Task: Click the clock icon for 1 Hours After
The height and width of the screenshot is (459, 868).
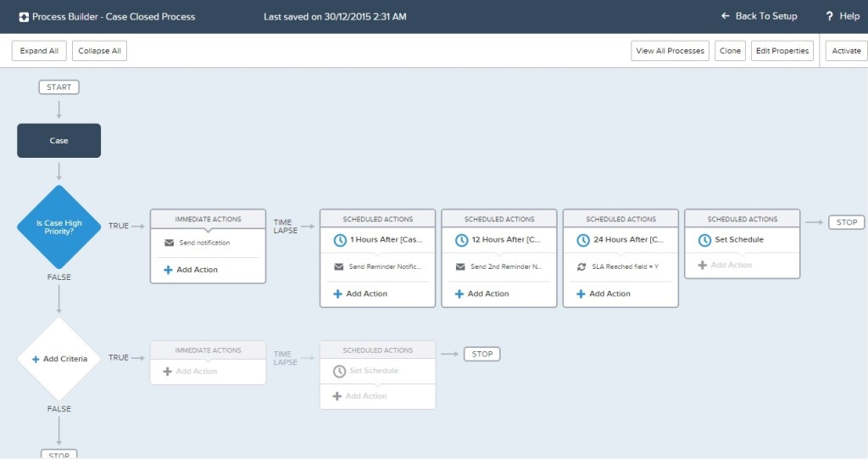Action: tap(340, 240)
